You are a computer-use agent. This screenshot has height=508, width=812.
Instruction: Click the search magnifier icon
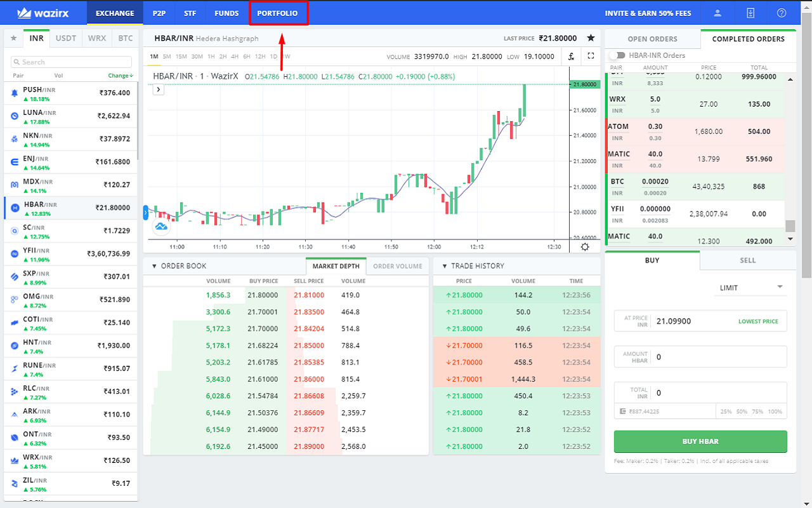(x=18, y=62)
